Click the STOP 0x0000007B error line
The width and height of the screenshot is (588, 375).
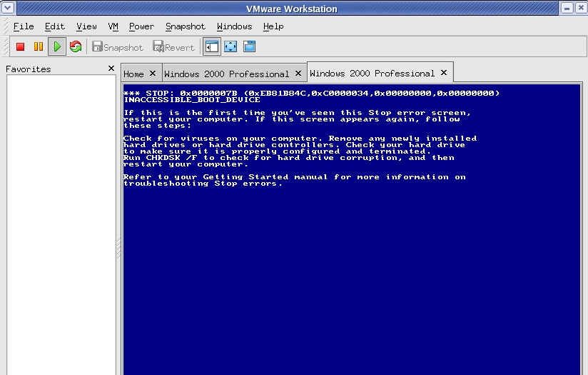[x=311, y=93]
